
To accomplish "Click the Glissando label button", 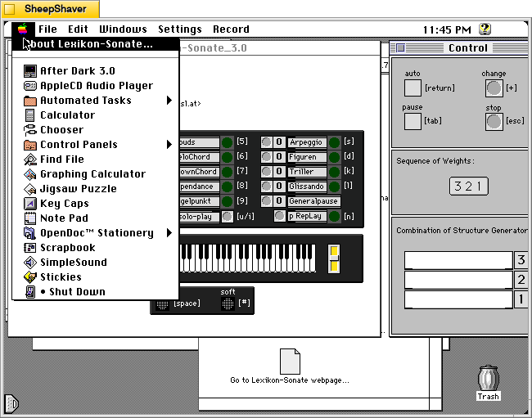I will pyautogui.click(x=307, y=187).
